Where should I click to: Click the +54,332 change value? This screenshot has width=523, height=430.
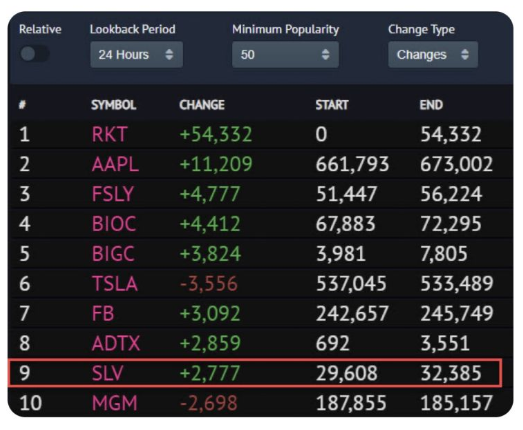pyautogui.click(x=216, y=134)
